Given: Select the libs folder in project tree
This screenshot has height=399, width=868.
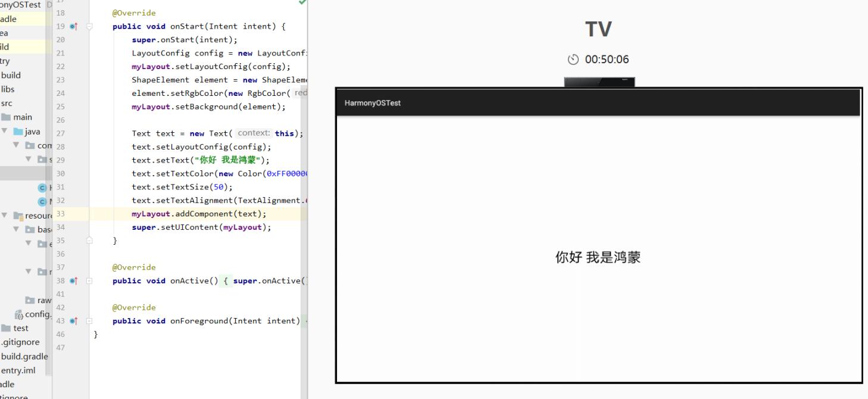Looking at the screenshot, I should [x=8, y=89].
